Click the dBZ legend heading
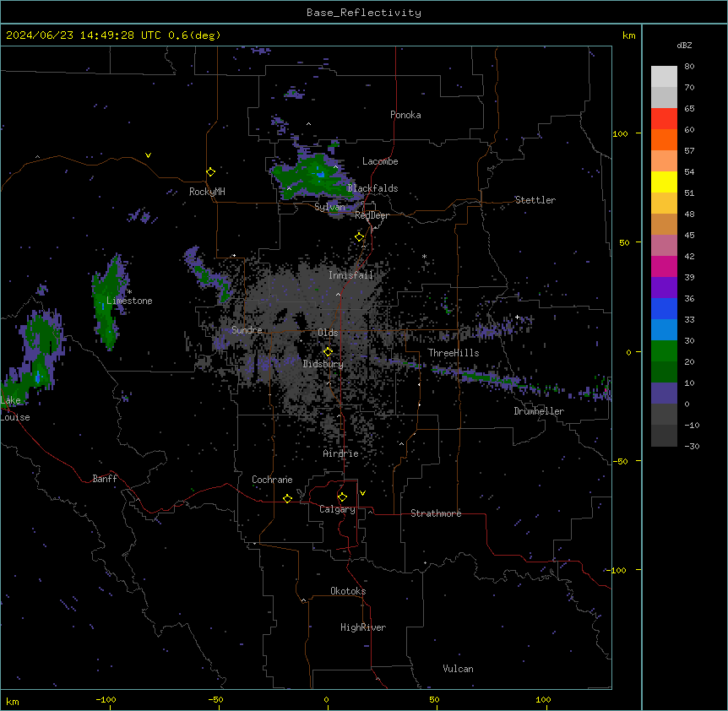The height and width of the screenshot is (711, 728). [x=684, y=45]
